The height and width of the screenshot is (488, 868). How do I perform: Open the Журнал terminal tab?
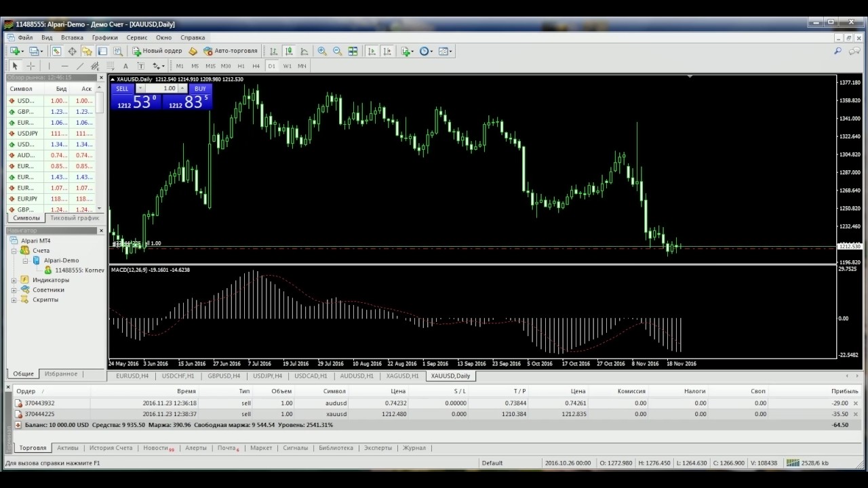pyautogui.click(x=414, y=448)
